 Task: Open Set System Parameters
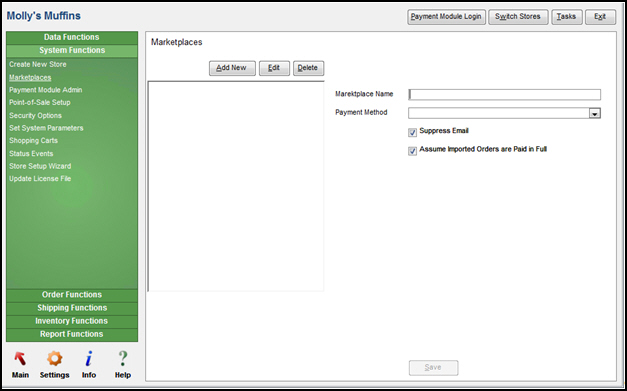46,128
